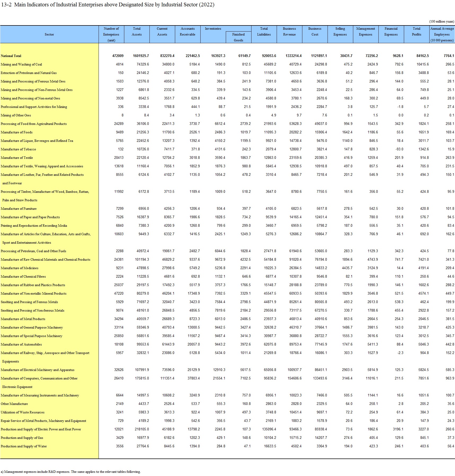Click the 'Annual Average Employees' header
Screen dimensions: 455x476
pyautogui.click(x=442, y=34)
